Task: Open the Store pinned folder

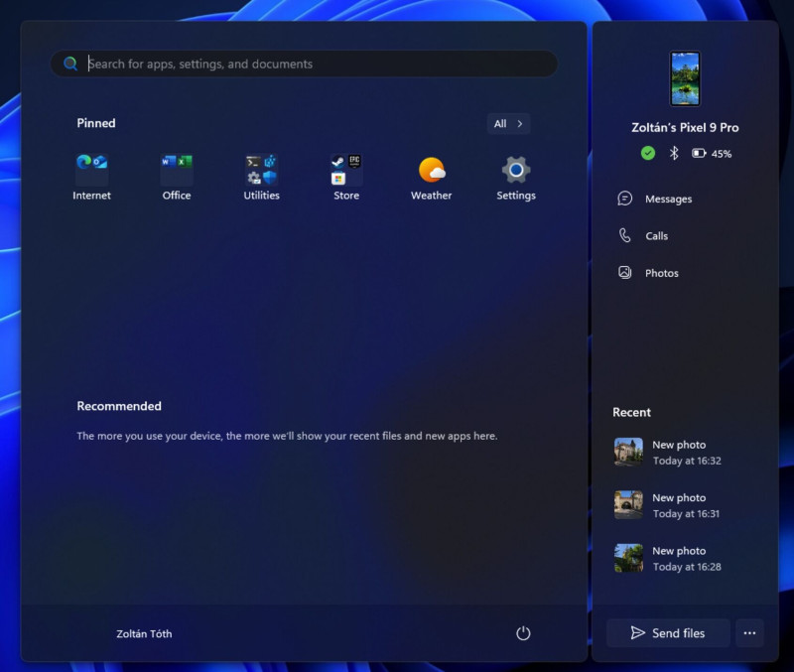Action: 346,178
